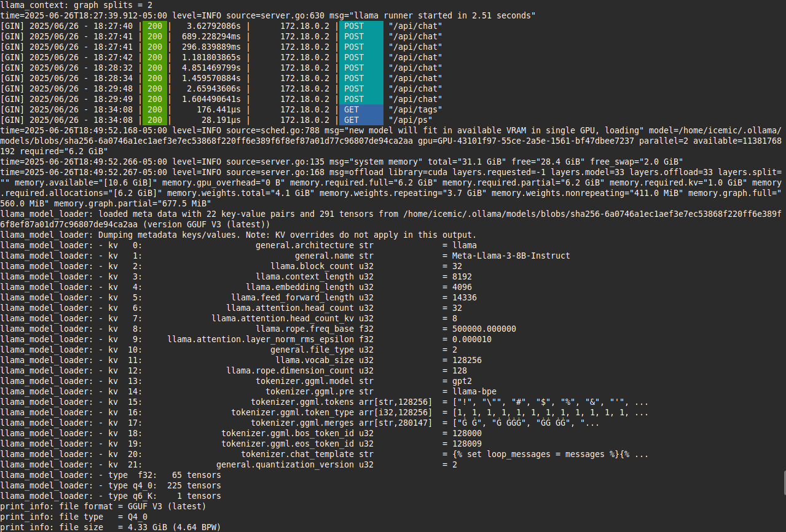
Task: Click the "/api/tags" endpoint path
Action: coord(415,109)
